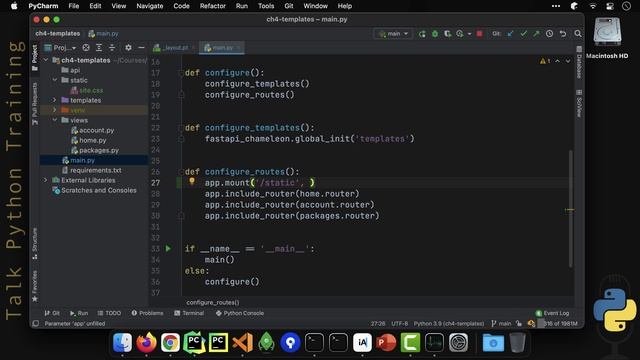
Task: Click the memory usage indicator bar
Action: (558, 324)
